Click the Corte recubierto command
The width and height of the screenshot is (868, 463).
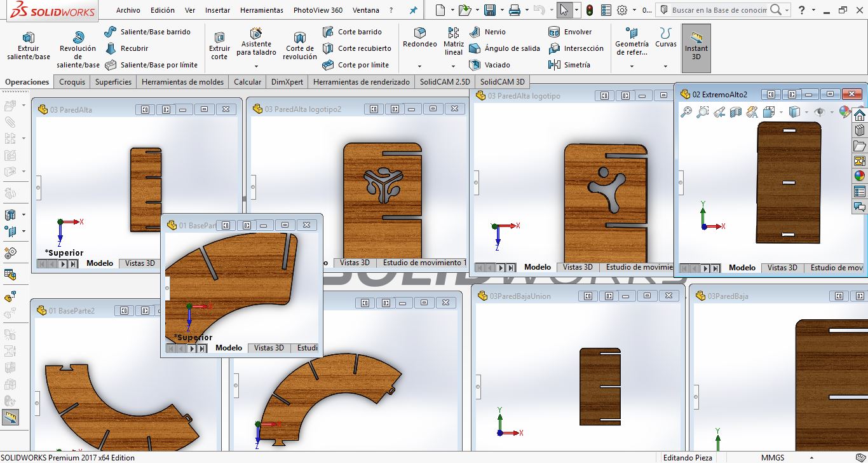tap(356, 48)
